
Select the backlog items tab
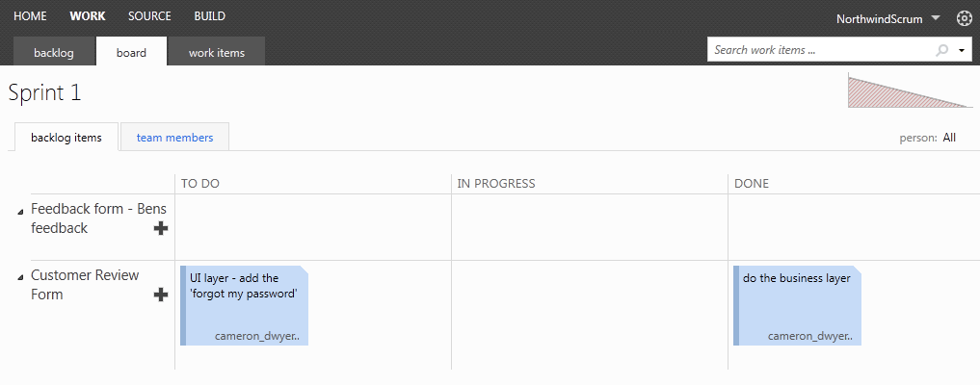[x=66, y=138]
